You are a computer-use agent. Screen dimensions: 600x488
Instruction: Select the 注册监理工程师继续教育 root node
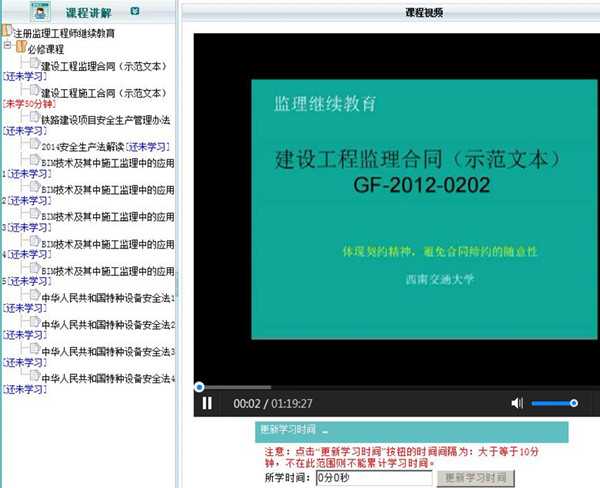(x=64, y=33)
